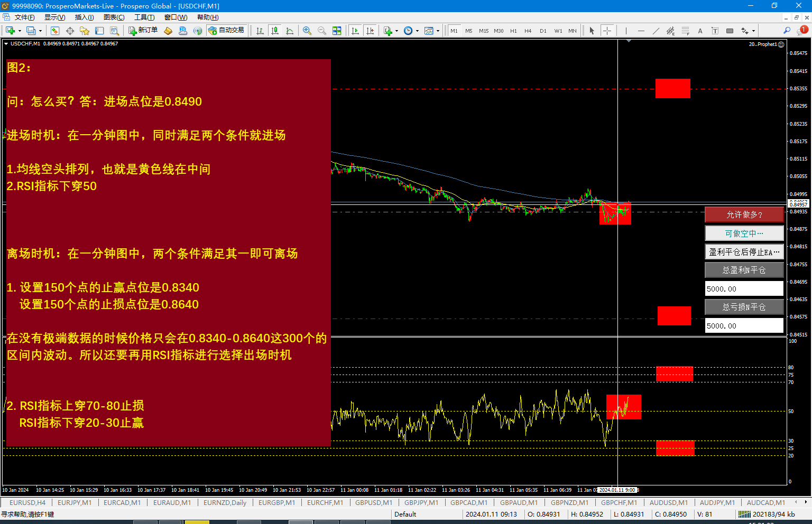
Task: Zoom in on the chart
Action: coord(307,31)
